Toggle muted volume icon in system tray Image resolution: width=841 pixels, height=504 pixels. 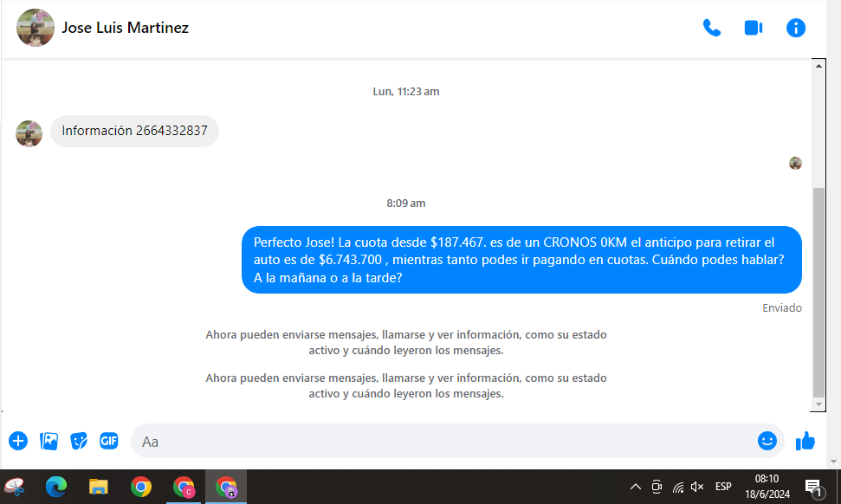click(697, 487)
